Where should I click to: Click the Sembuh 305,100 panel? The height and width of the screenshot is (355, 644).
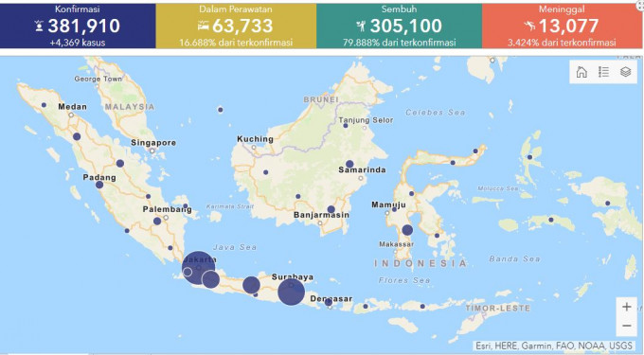pos(399,26)
